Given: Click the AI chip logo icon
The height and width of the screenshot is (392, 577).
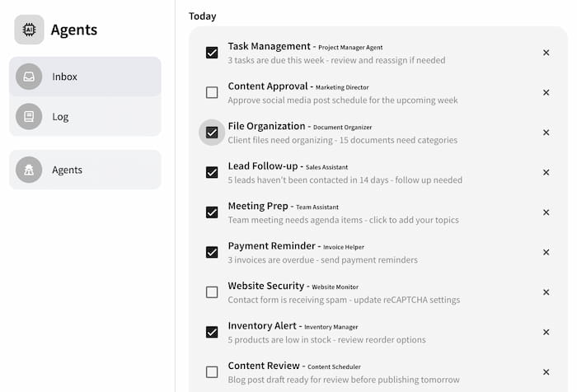Looking at the screenshot, I should [29, 30].
